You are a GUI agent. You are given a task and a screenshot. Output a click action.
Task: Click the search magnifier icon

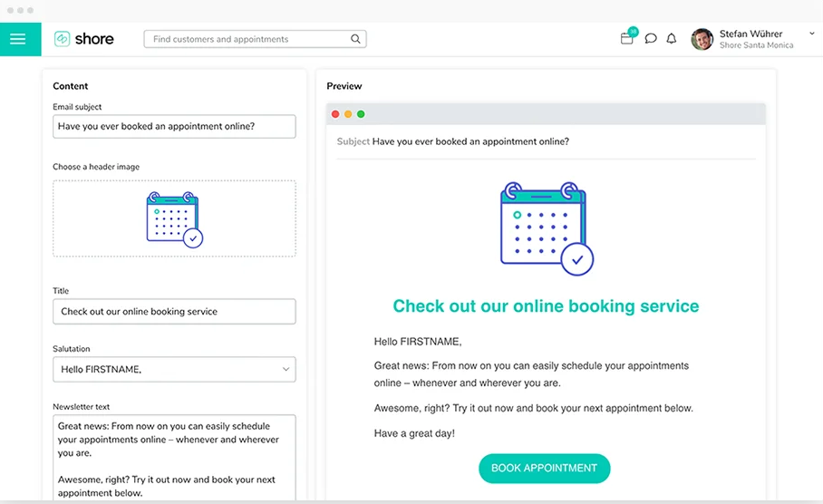point(356,39)
